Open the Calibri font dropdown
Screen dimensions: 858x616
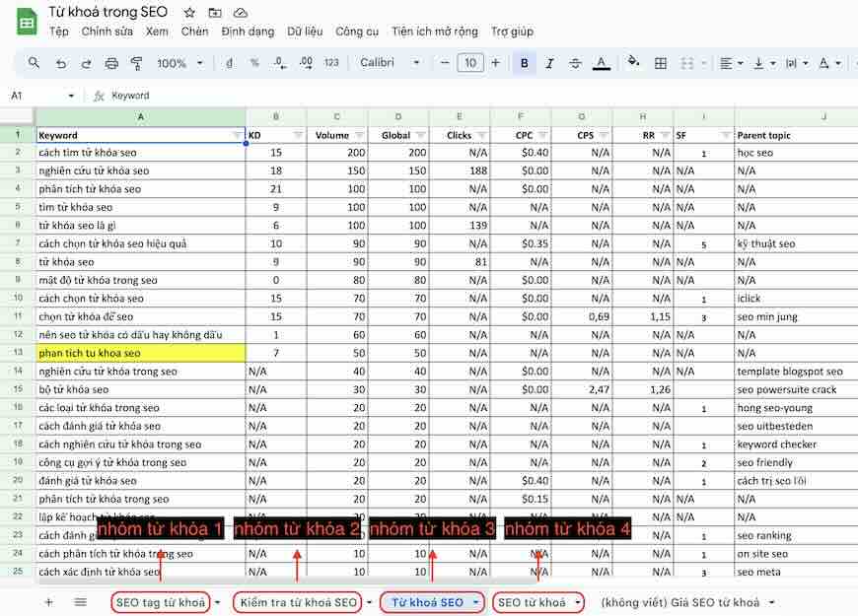390,63
